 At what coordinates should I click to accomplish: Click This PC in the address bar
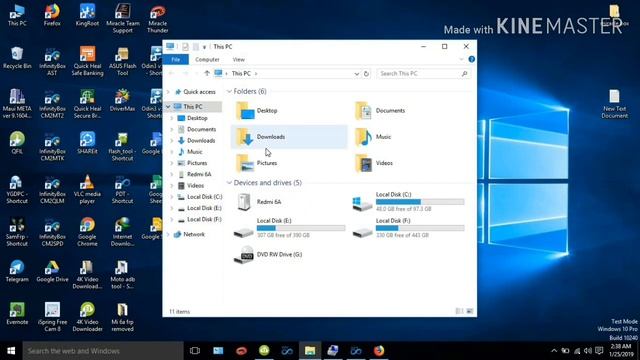pos(241,73)
